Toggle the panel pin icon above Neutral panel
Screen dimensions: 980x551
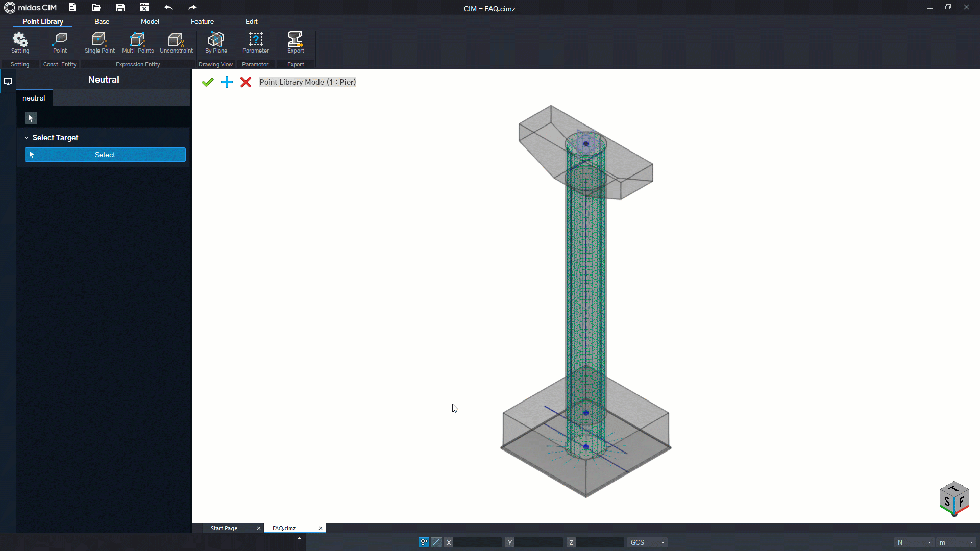point(8,81)
